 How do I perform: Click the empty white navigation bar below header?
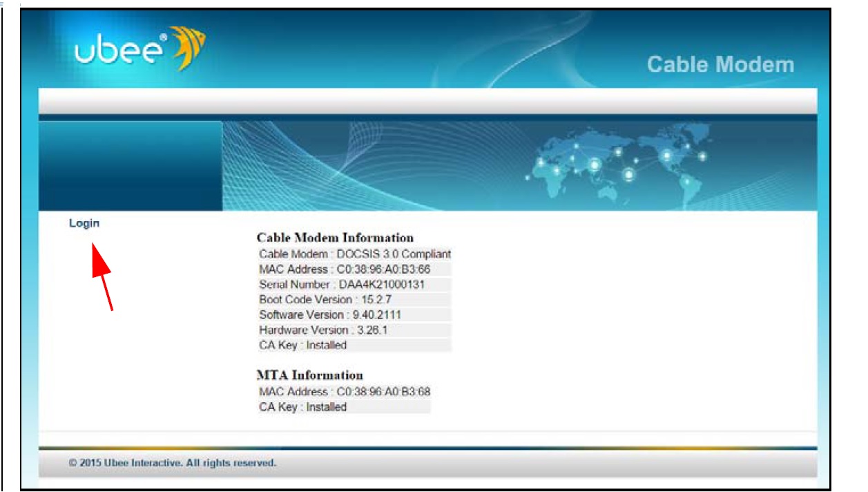428,101
